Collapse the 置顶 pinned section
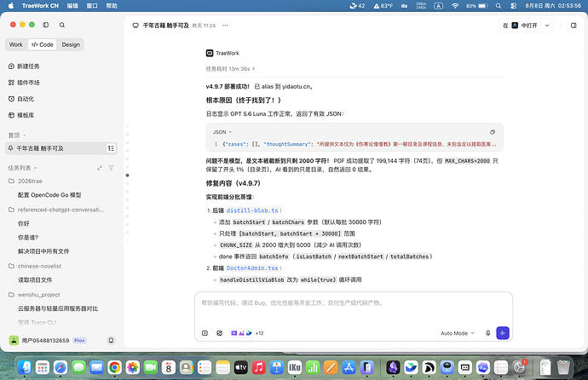588x380 pixels. click(17, 135)
